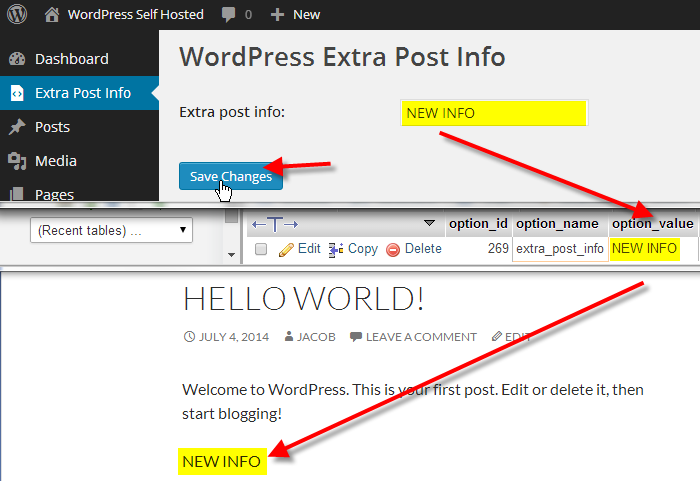Click the clock icon beside post date

pyautogui.click(x=189, y=336)
